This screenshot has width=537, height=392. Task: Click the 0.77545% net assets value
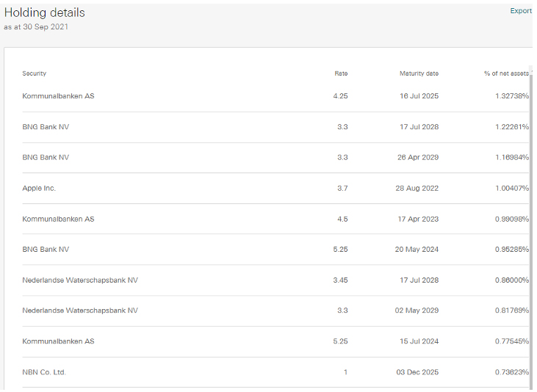pos(512,341)
